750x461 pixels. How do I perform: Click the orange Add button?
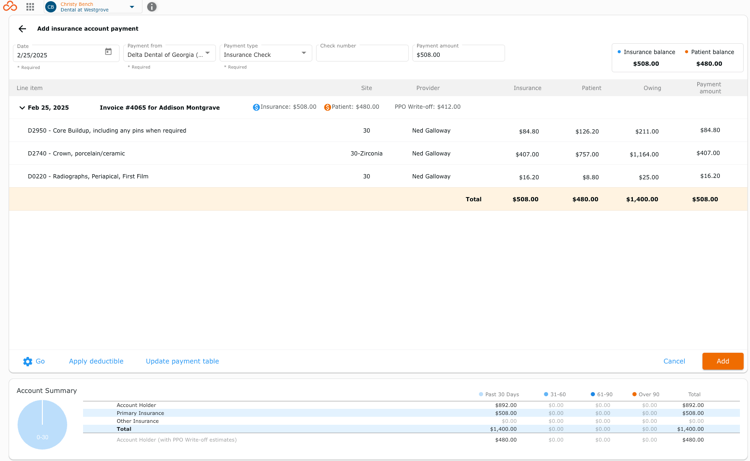(723, 362)
